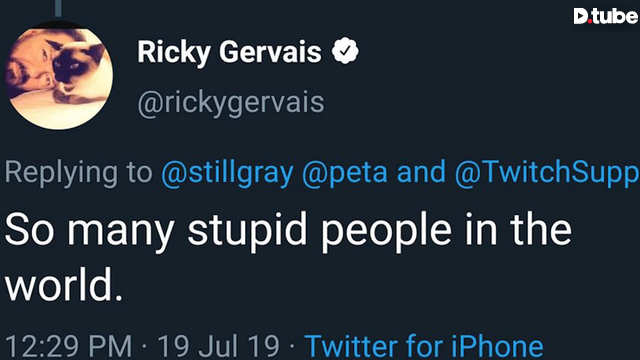Click the word 'world.' in tweet
The image size is (640, 360).
(64, 284)
